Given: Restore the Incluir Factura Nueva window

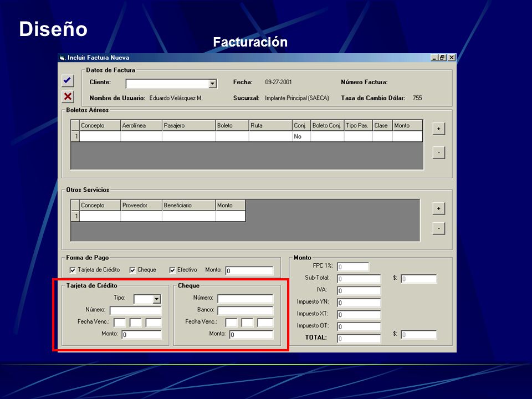Looking at the screenshot, I should point(442,58).
